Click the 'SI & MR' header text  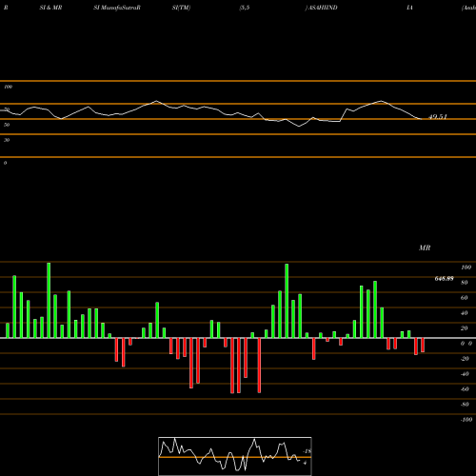click(x=50, y=8)
